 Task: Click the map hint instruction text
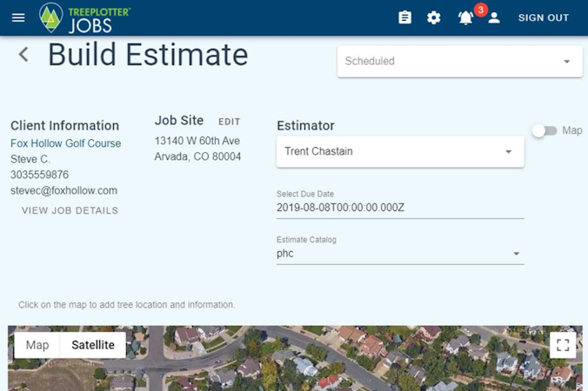[127, 305]
